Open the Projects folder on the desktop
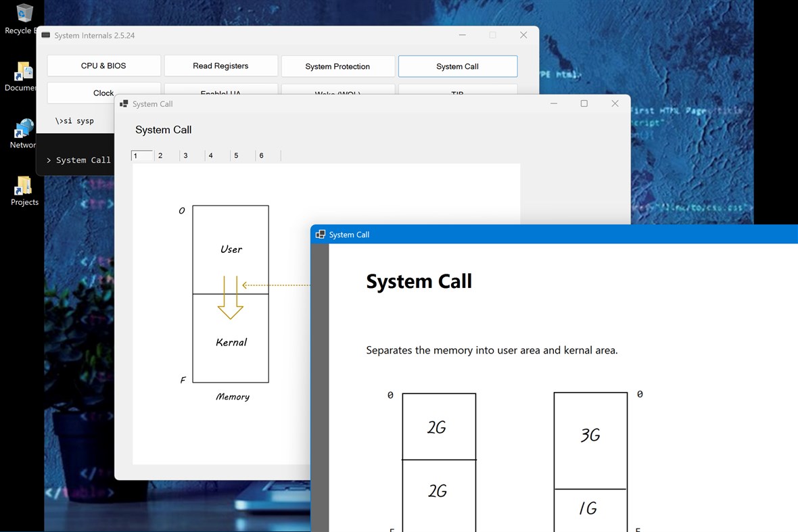Screen dimensions: 798x532 click(x=24, y=185)
